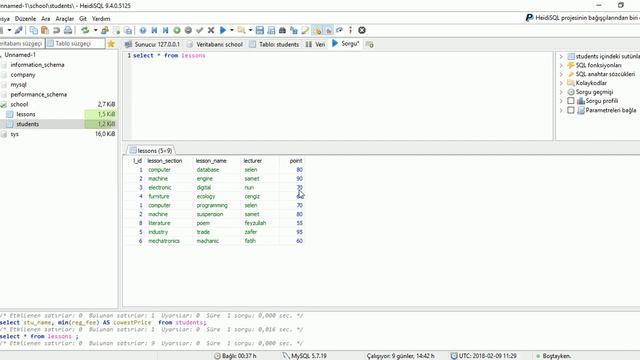The width and height of the screenshot is (640, 360).
Task: Switch to Sunucu: 127.0.0.1 tab
Action: pos(152,44)
